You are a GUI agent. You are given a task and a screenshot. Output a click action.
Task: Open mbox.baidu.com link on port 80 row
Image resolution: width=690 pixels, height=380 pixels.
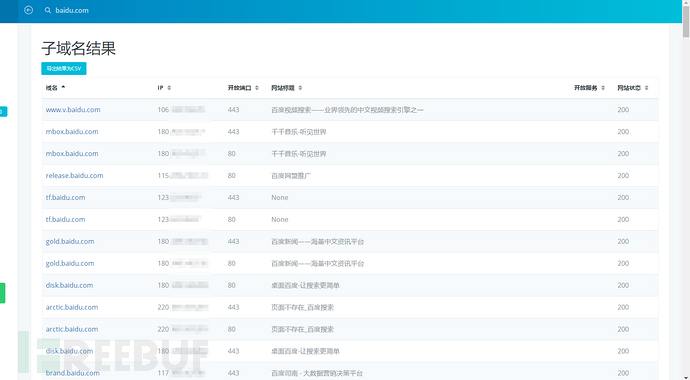[x=72, y=153]
